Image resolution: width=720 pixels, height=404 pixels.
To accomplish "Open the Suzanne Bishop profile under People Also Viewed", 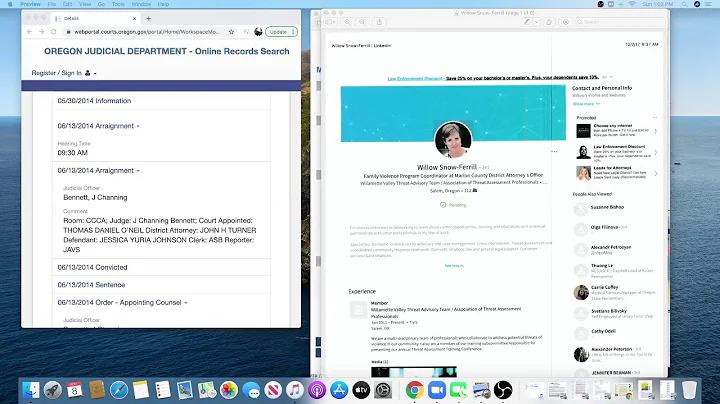I will (607, 208).
